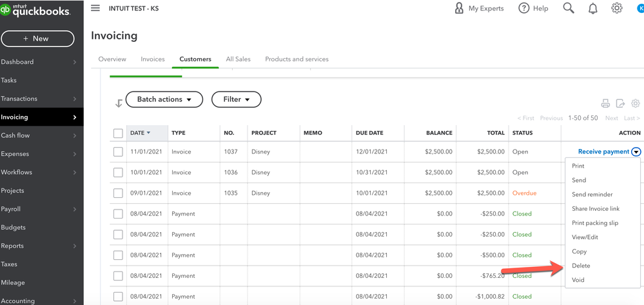Check the box for invoice 1037
Screen dimensions: 644x305
pyautogui.click(x=118, y=152)
